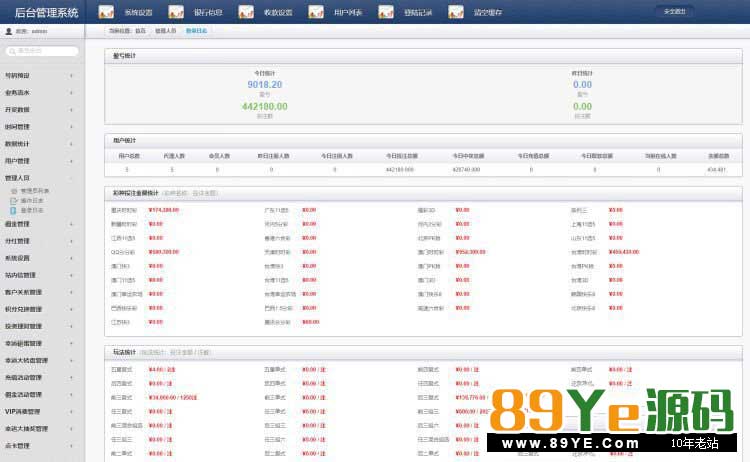
Task: Expand 客户关系管理 using its arrow
Action: [71, 292]
